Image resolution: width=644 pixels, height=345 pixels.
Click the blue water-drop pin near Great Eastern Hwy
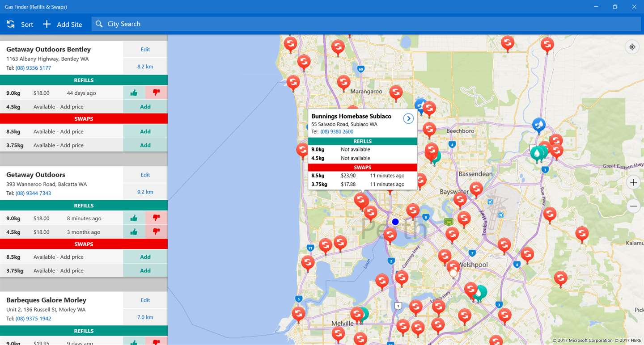539,125
